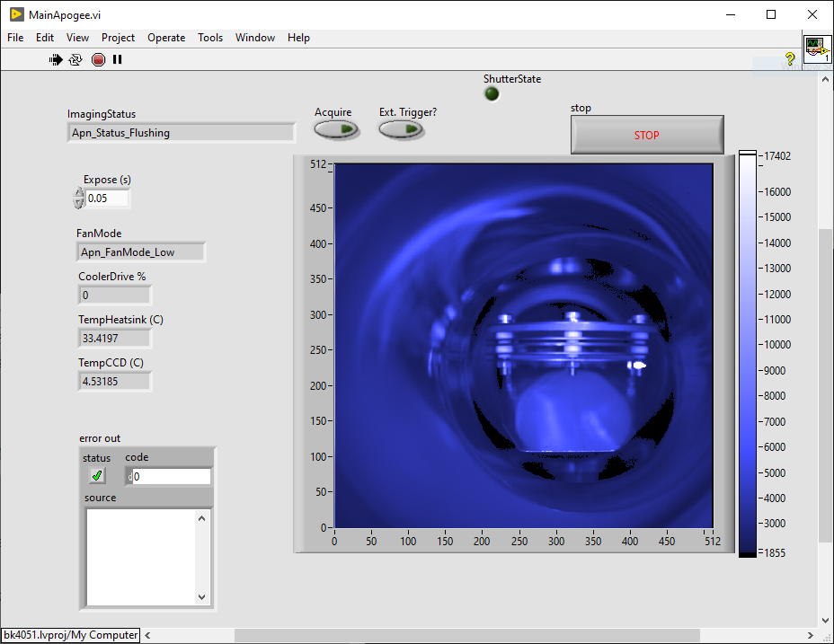Open the Operate menu
The height and width of the screenshot is (644, 834).
point(166,38)
